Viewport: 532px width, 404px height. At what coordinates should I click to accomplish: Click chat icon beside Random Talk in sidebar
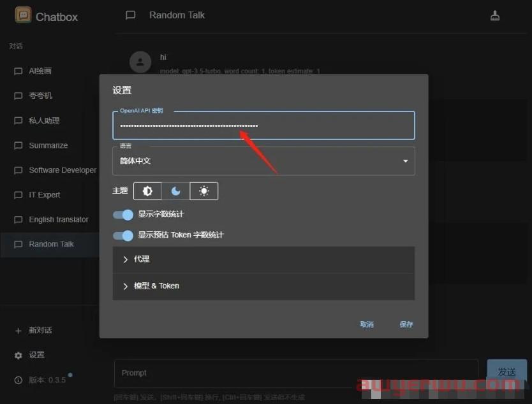point(18,244)
